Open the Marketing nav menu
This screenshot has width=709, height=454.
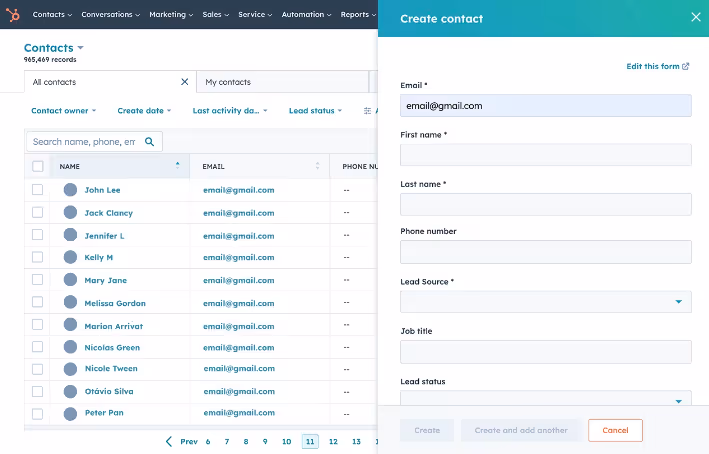pos(171,14)
